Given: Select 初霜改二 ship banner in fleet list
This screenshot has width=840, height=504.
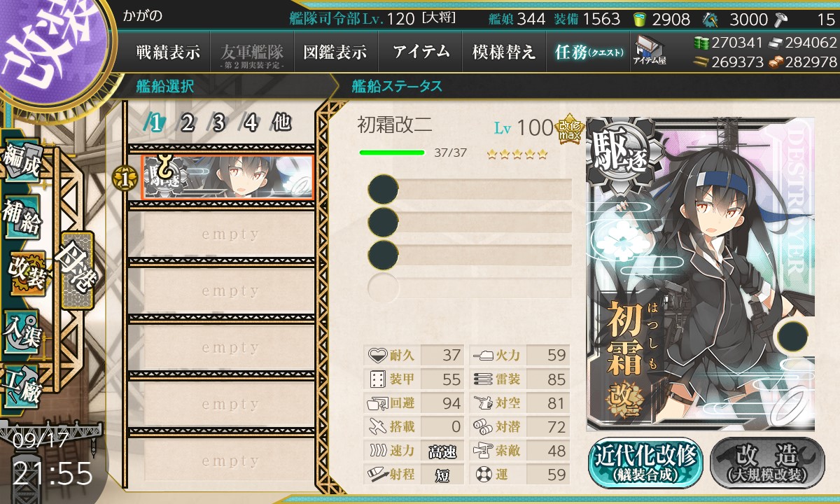Looking at the screenshot, I should click(x=227, y=178).
